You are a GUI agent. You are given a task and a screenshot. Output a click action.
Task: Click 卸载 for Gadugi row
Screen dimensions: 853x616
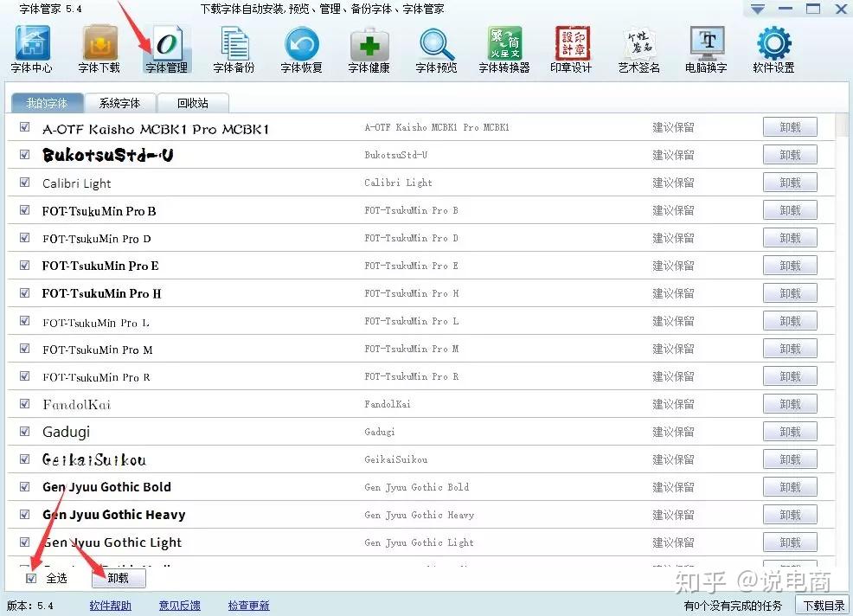click(x=790, y=432)
